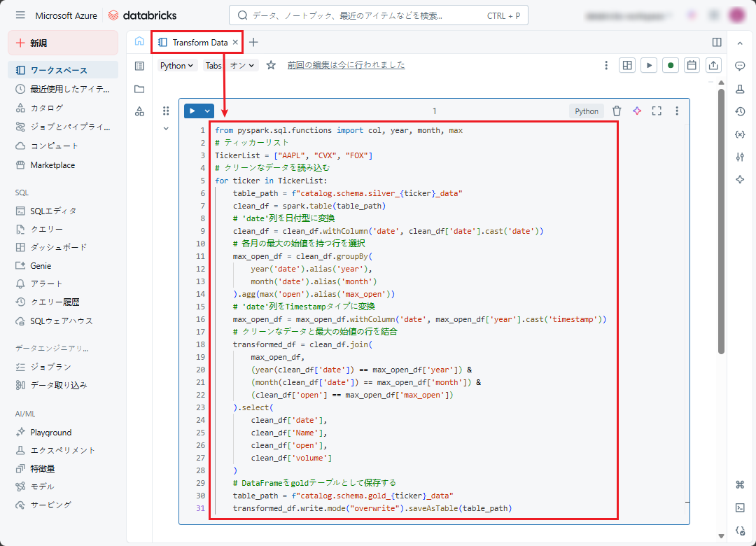The width and height of the screenshot is (756, 546).
Task: Open カタログ in the left sidebar
Action: (x=46, y=108)
